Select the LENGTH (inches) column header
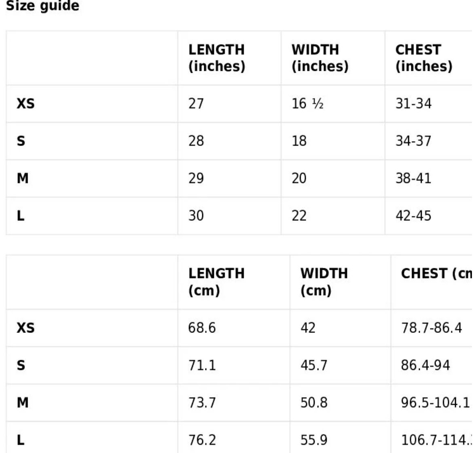 216,58
